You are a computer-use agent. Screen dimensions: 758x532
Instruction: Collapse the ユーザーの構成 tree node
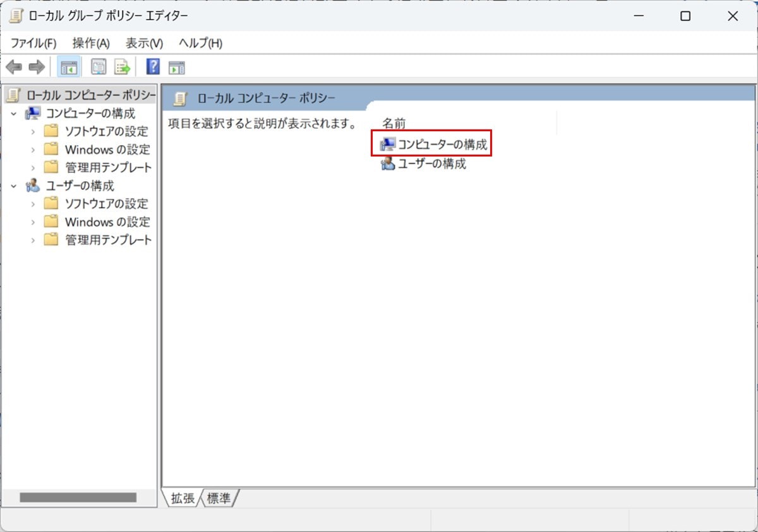click(14, 186)
